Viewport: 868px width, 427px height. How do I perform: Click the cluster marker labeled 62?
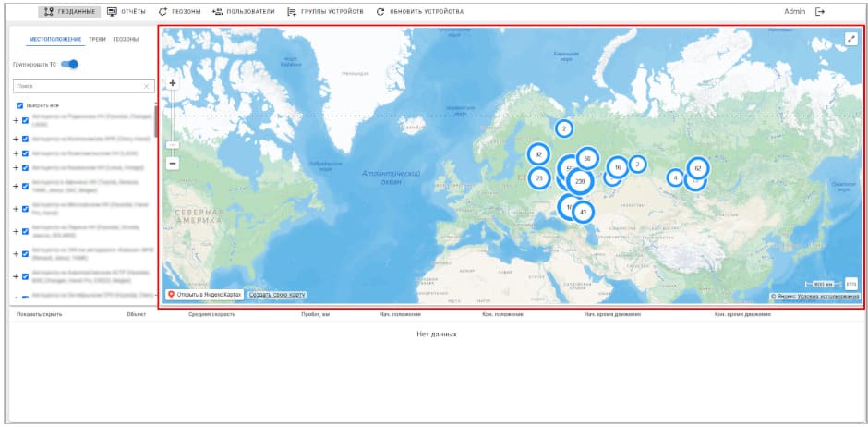point(697,168)
